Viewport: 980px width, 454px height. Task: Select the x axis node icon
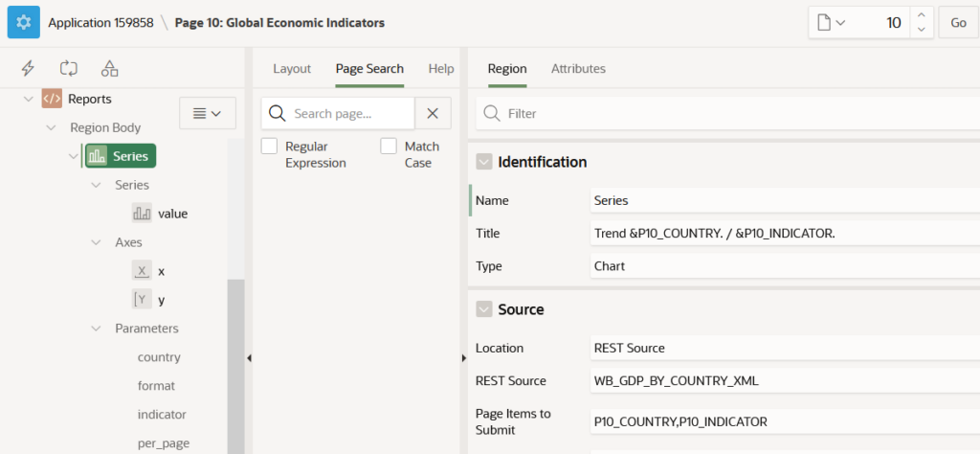142,271
